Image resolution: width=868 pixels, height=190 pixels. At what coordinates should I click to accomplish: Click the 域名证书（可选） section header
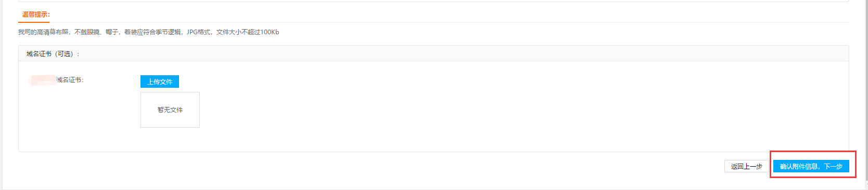[x=433, y=53]
